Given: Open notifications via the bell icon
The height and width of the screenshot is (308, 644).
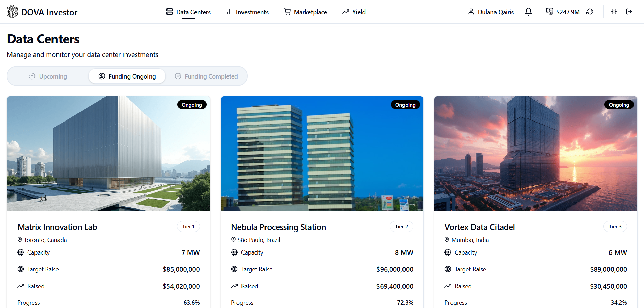Looking at the screenshot, I should [x=528, y=12].
